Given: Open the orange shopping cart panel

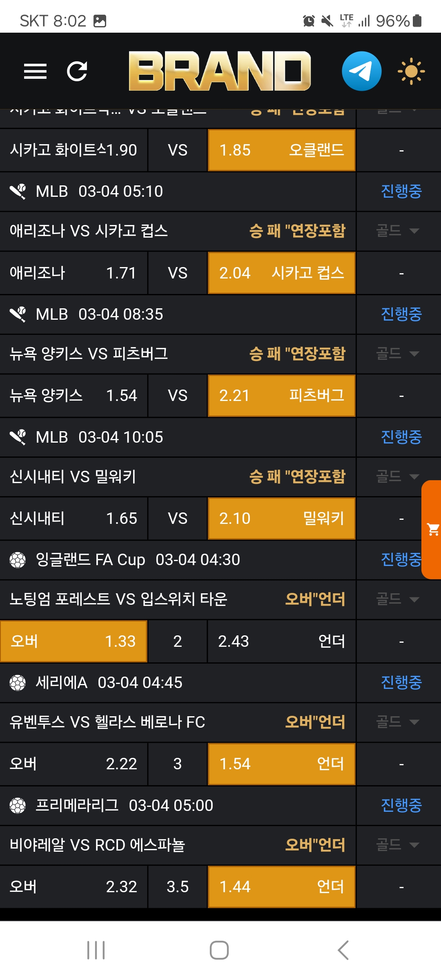Looking at the screenshot, I should point(432,530).
